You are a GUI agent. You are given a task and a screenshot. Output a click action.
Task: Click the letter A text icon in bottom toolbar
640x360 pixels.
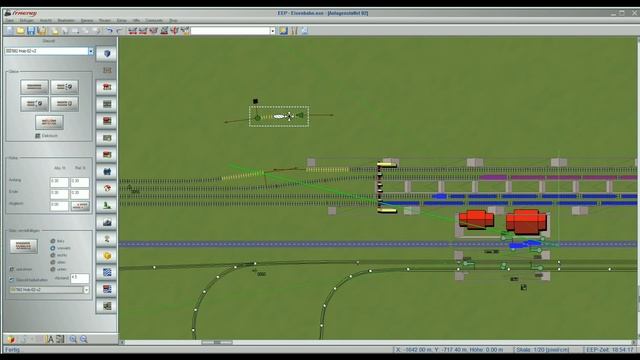(50, 339)
